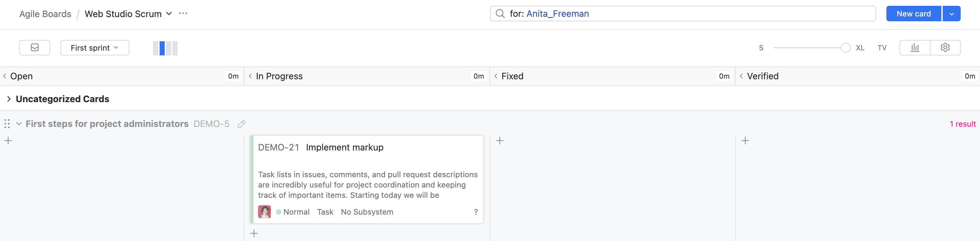980x241 pixels.
Task: Open the board chart icon
Action: (x=915, y=48)
